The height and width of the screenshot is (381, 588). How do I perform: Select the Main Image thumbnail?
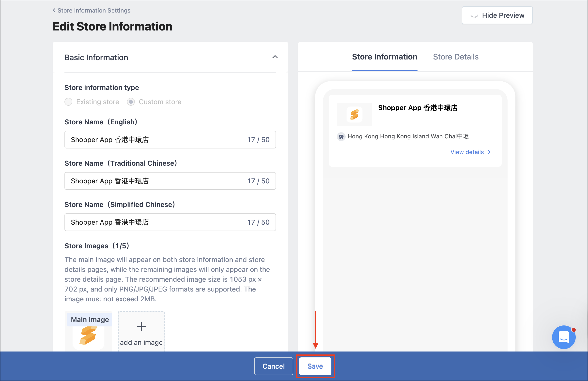(89, 331)
